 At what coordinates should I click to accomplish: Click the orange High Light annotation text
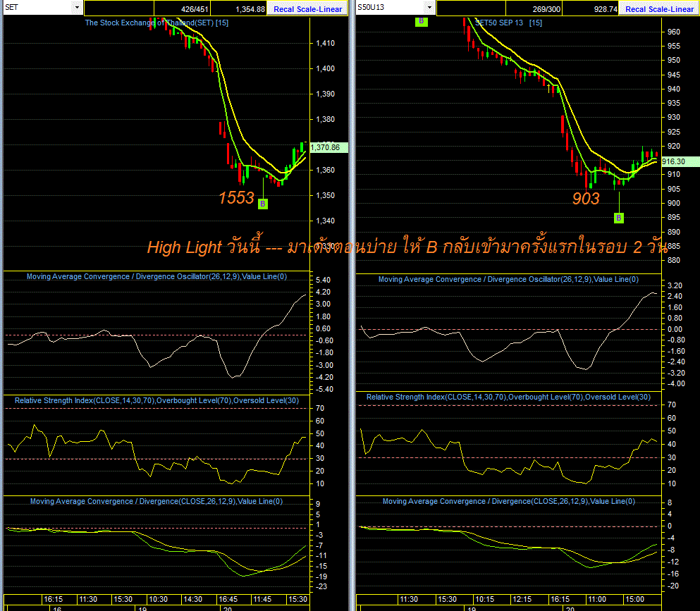tap(407, 247)
